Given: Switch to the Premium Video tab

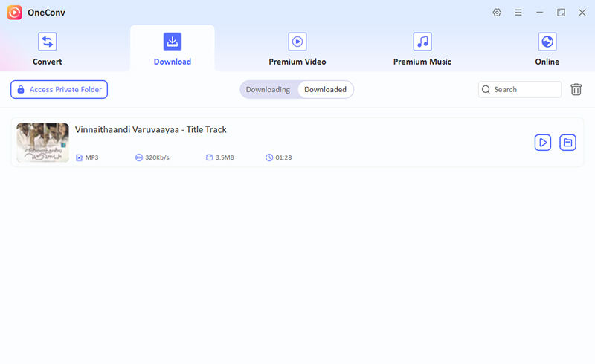Looking at the screenshot, I should (x=297, y=49).
